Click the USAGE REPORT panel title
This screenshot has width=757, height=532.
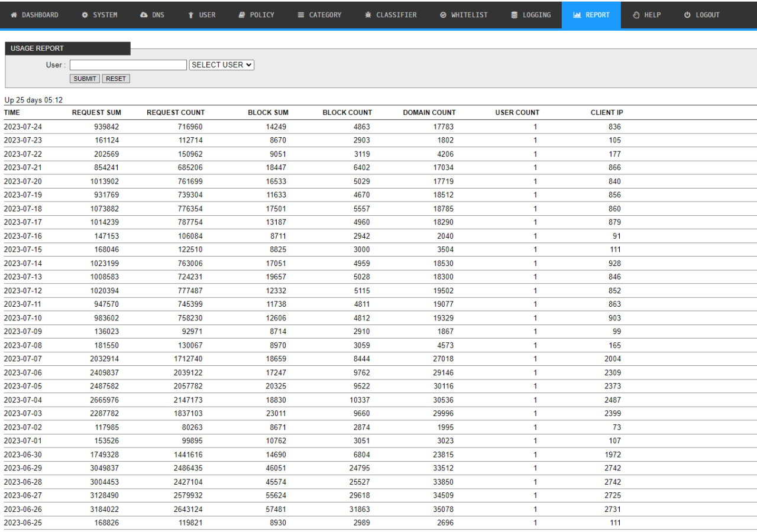[37, 48]
